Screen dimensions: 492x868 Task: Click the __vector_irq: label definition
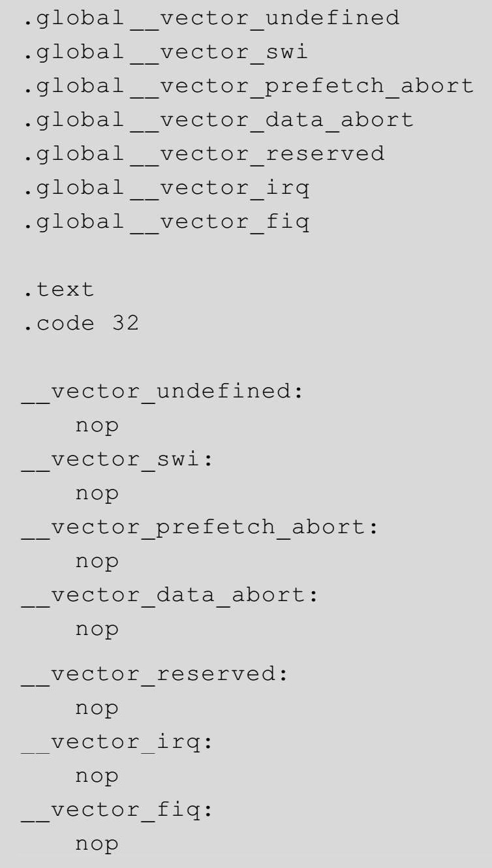point(117,742)
